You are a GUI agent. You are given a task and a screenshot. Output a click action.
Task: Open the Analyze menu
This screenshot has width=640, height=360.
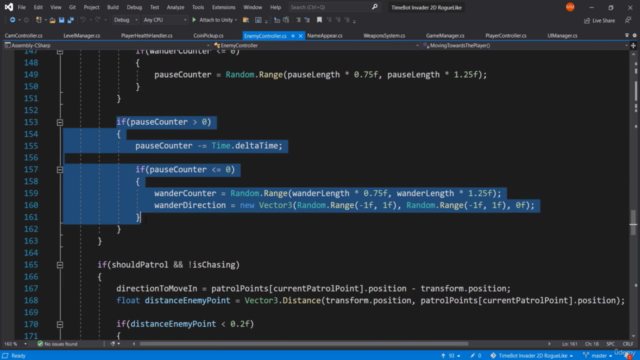tap(176, 7)
